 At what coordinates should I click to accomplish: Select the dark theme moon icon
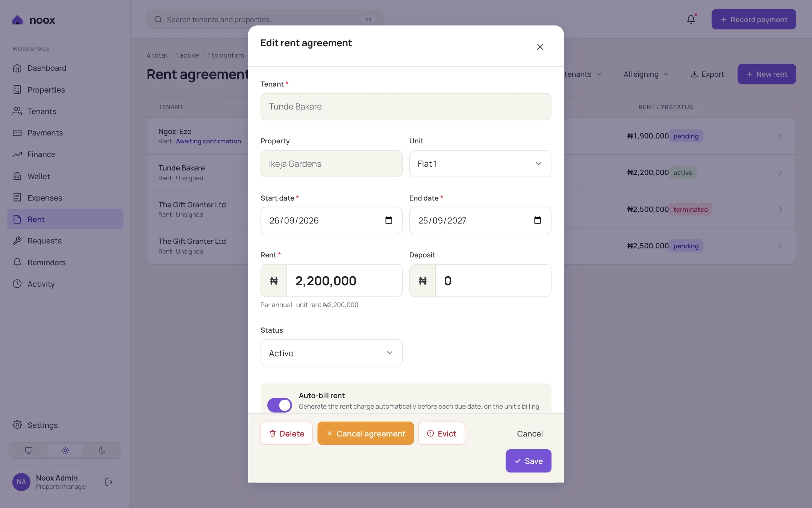pos(102,450)
